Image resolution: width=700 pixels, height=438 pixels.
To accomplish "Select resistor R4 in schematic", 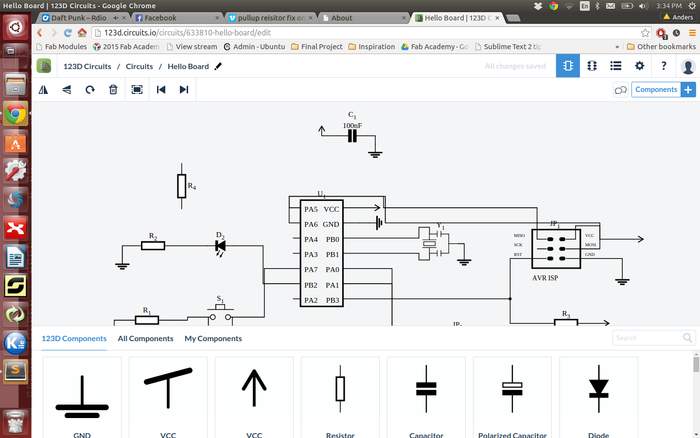I will (x=181, y=186).
